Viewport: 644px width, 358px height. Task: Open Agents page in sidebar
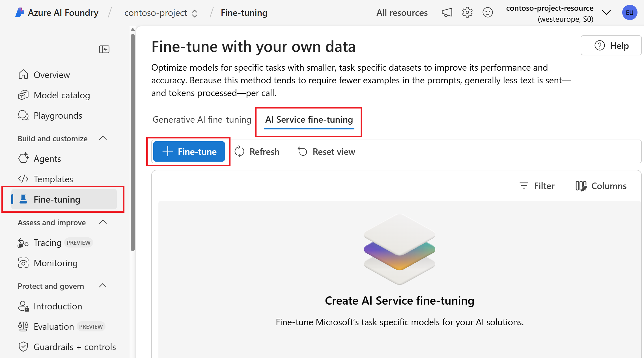pyautogui.click(x=47, y=159)
